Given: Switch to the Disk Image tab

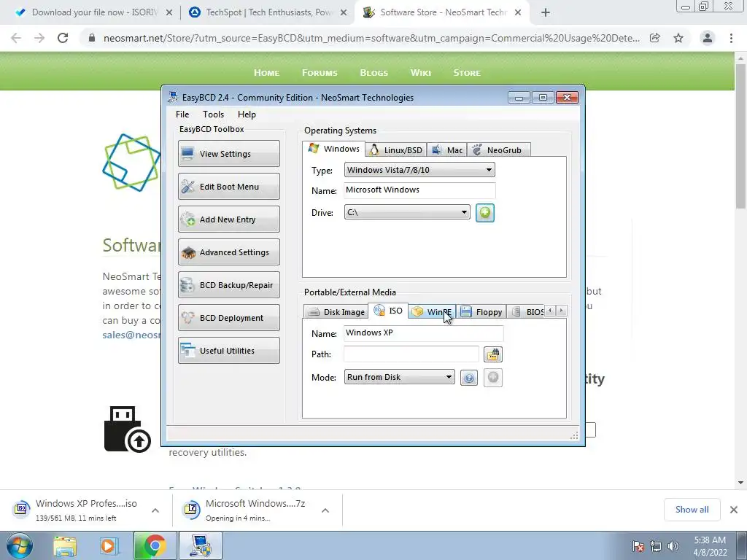Looking at the screenshot, I should coord(336,312).
